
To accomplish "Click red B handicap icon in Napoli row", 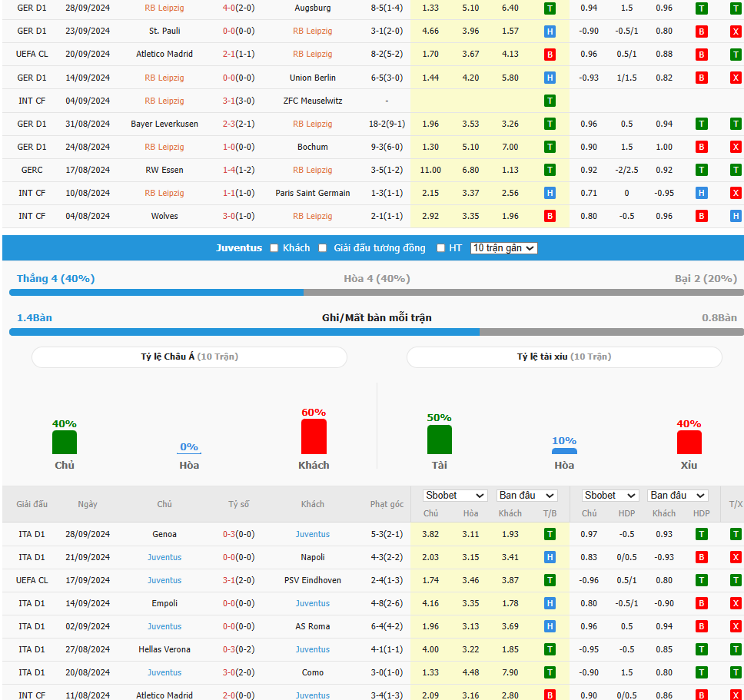I will click(701, 557).
